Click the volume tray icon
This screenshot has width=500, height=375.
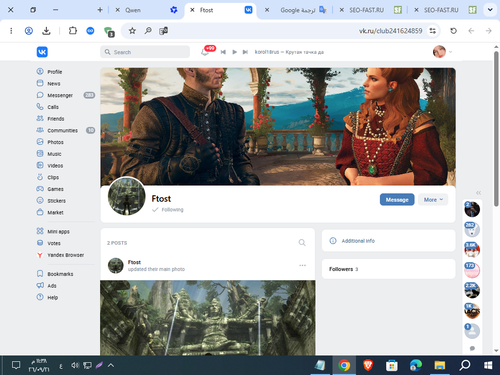[75, 365]
